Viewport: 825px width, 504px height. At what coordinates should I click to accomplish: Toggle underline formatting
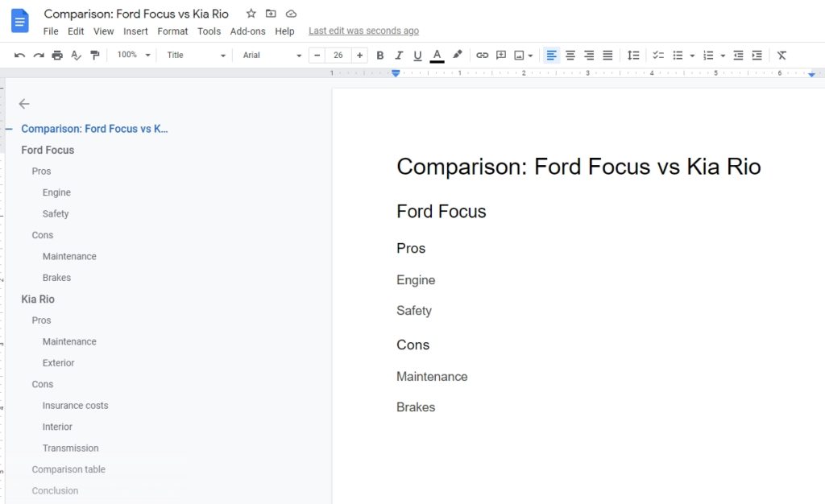pos(418,56)
